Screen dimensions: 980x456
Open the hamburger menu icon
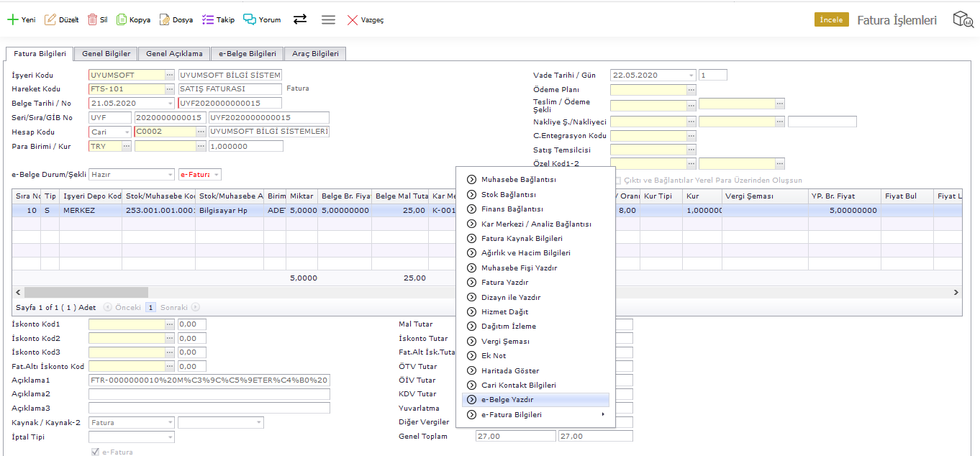[328, 19]
